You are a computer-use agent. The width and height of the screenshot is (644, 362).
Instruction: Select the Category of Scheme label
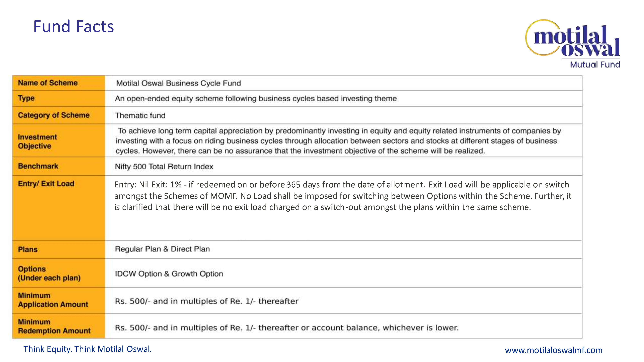click(53, 115)
